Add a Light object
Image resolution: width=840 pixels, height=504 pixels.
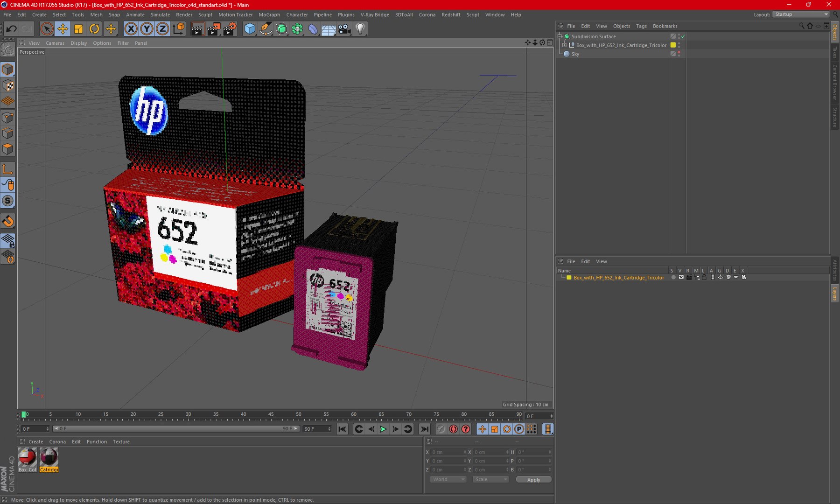point(360,29)
